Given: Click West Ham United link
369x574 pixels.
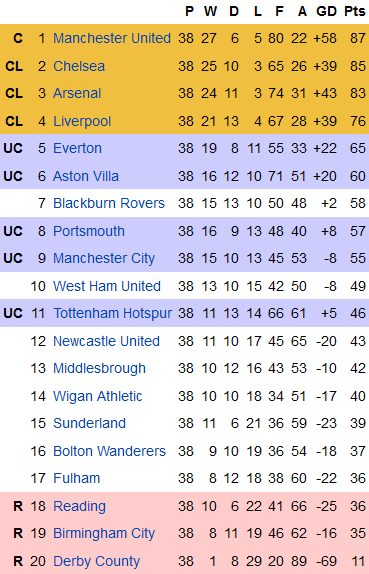Looking at the screenshot, I should [x=107, y=286].
